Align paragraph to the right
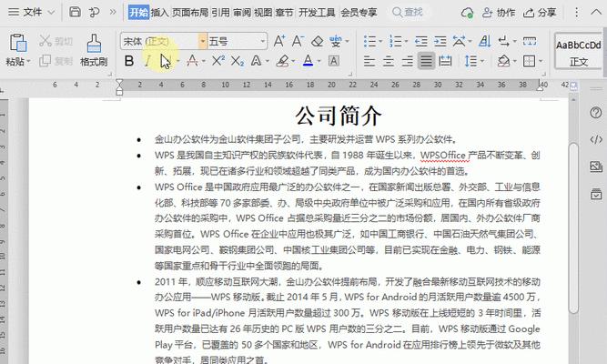 click(x=408, y=61)
